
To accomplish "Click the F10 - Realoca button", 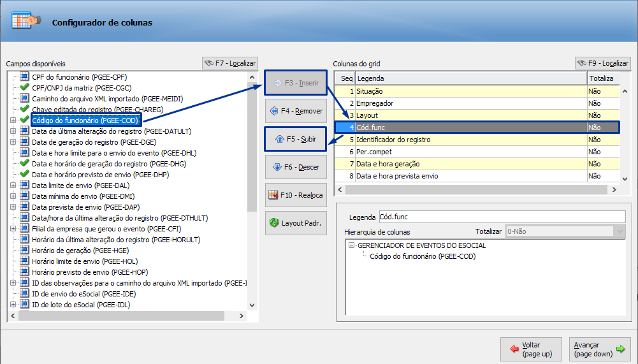I will (296, 195).
